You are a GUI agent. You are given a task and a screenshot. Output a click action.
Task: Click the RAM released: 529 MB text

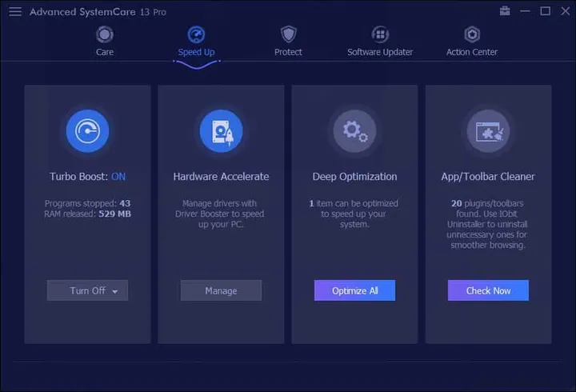point(87,214)
